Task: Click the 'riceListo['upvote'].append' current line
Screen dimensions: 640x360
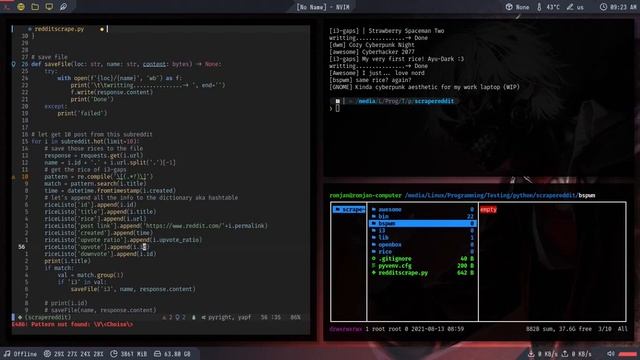Action: (x=97, y=247)
